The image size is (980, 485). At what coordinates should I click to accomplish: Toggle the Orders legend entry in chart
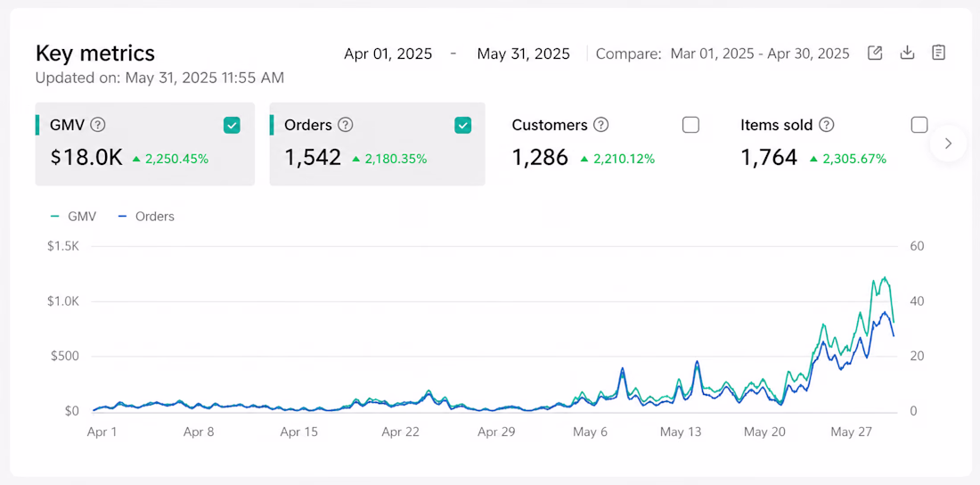pyautogui.click(x=146, y=217)
